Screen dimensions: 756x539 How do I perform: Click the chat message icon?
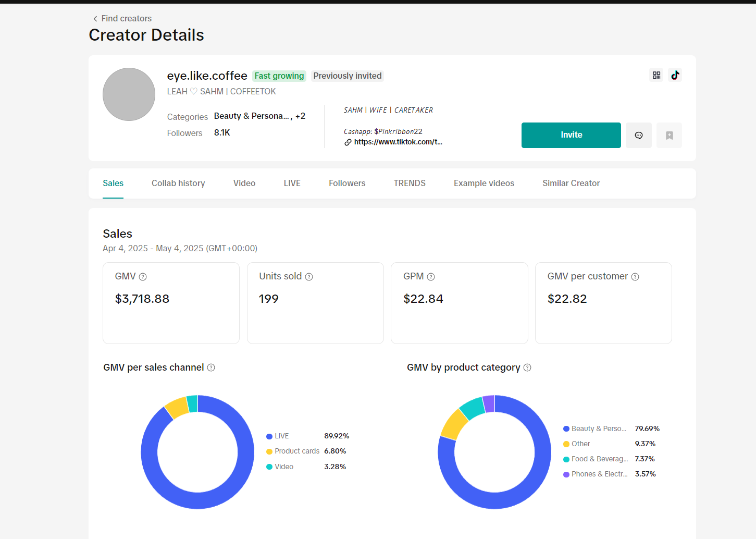638,136
